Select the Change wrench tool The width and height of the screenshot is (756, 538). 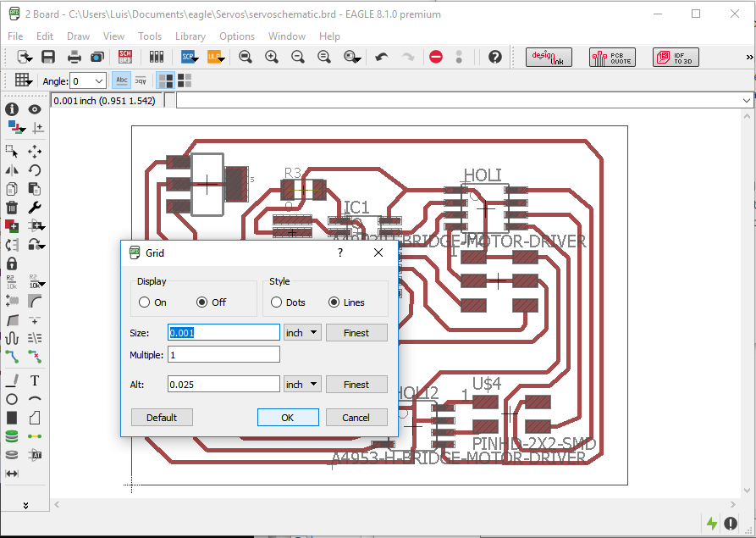[x=35, y=208]
